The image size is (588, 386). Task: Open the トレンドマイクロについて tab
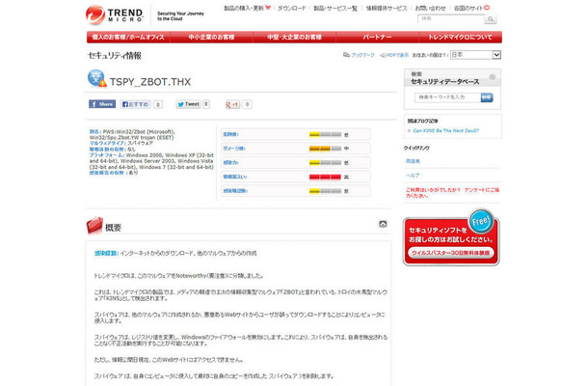click(460, 37)
